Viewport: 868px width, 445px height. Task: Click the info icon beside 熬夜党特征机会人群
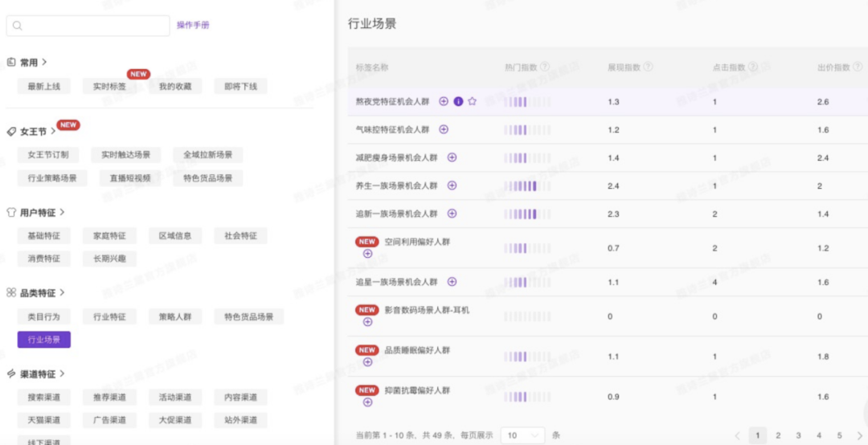[458, 101]
